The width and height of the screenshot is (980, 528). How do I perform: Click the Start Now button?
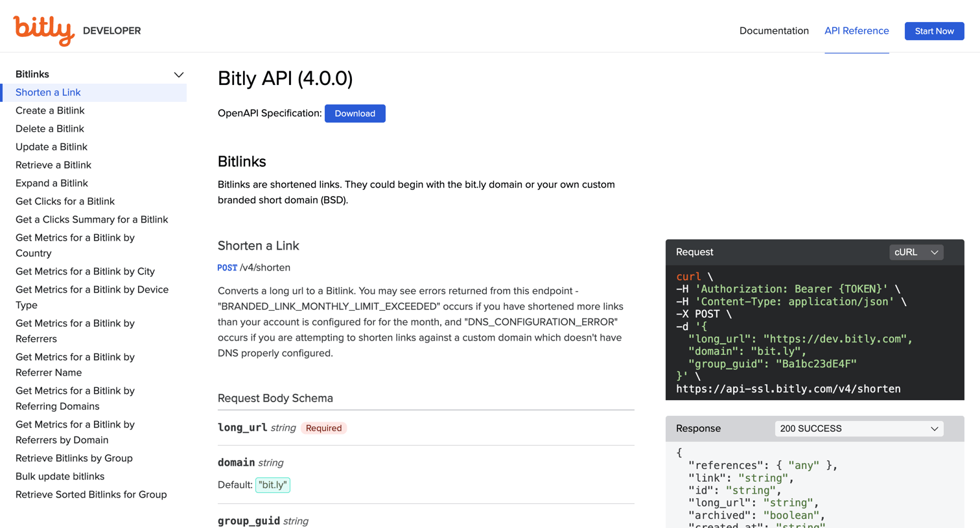point(934,31)
